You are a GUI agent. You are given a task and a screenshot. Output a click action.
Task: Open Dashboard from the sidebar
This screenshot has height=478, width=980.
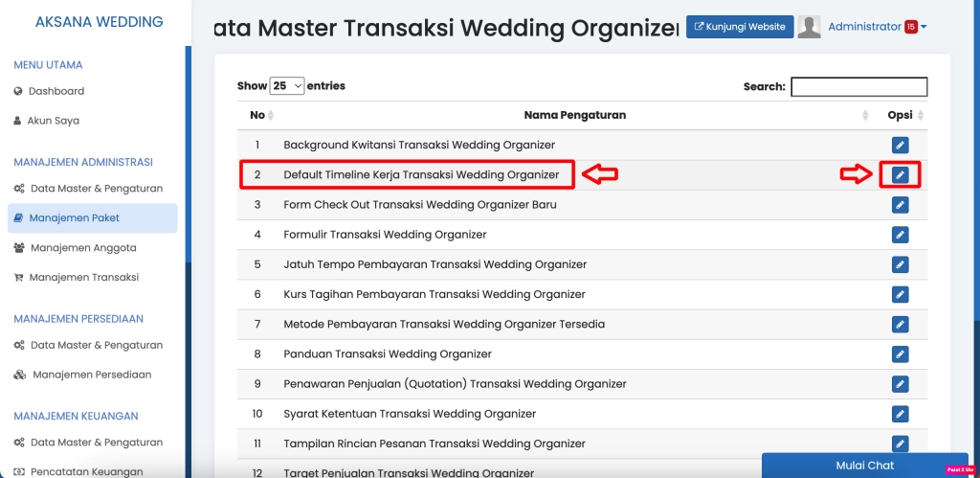coord(56,91)
